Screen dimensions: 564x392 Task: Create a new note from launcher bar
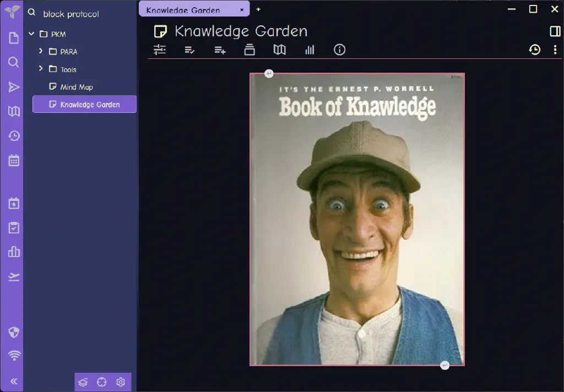tap(14, 38)
